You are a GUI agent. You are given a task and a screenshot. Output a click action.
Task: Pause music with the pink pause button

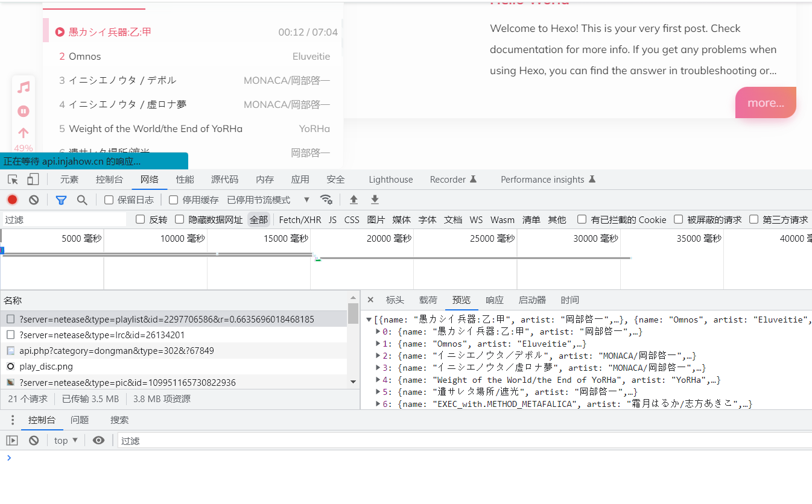tap(24, 111)
